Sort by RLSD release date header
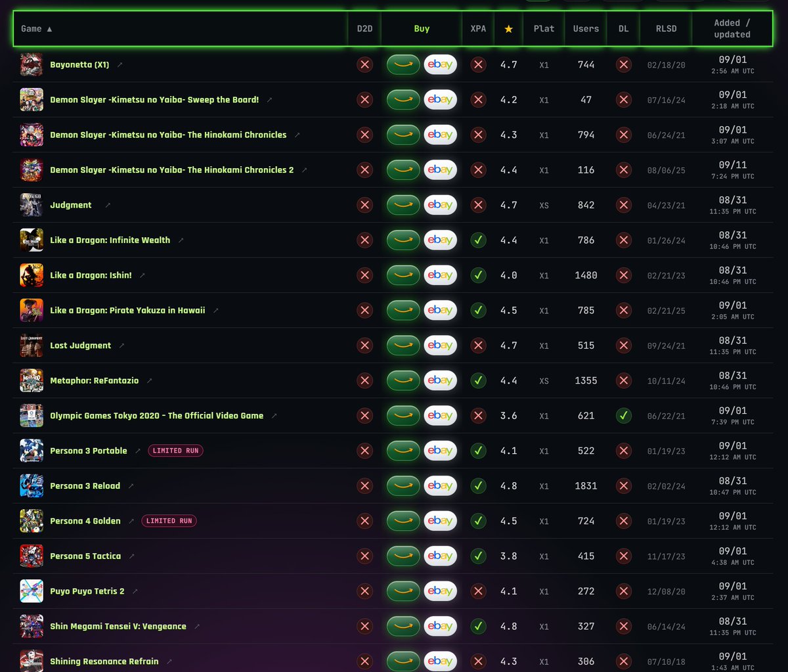The width and height of the screenshot is (788, 672). (x=666, y=29)
